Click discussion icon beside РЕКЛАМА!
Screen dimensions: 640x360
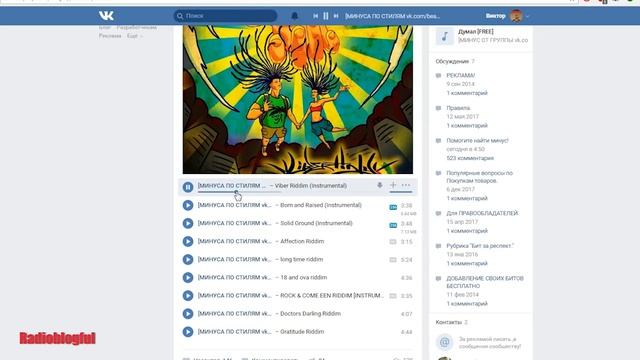(438, 76)
